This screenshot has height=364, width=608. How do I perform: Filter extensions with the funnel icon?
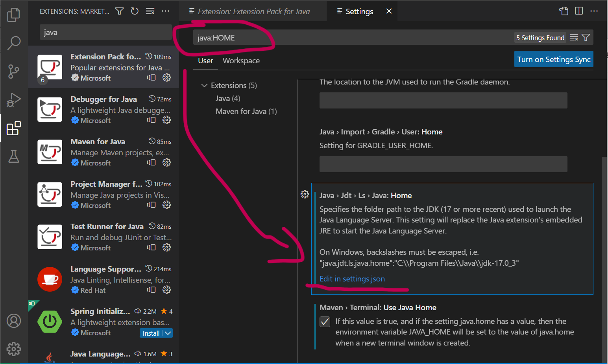119,11
